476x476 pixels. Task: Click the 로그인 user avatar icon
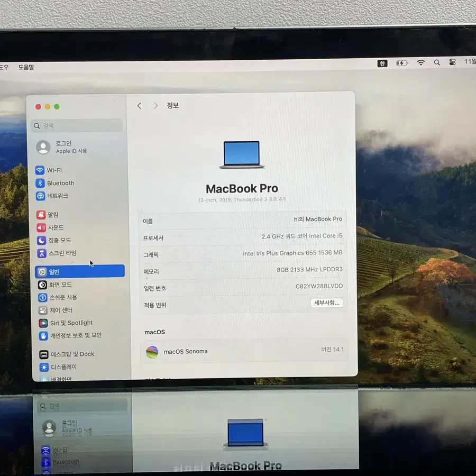coord(43,147)
